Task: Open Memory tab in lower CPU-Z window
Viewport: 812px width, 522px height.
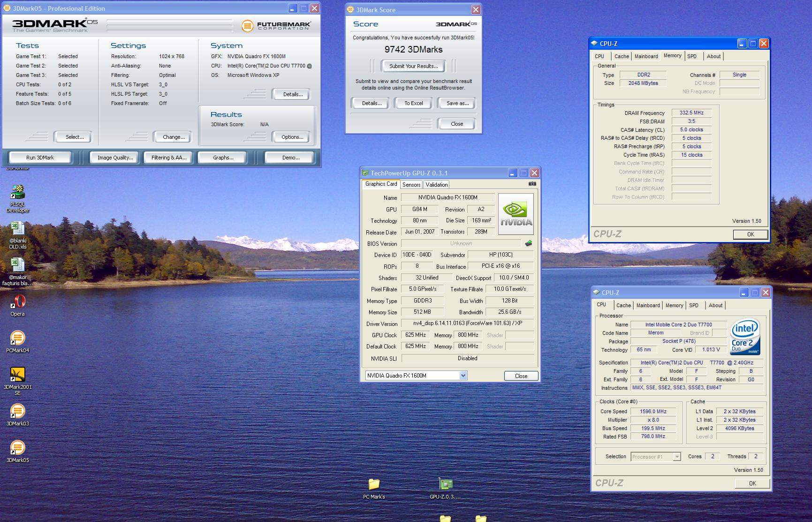Action: click(674, 305)
